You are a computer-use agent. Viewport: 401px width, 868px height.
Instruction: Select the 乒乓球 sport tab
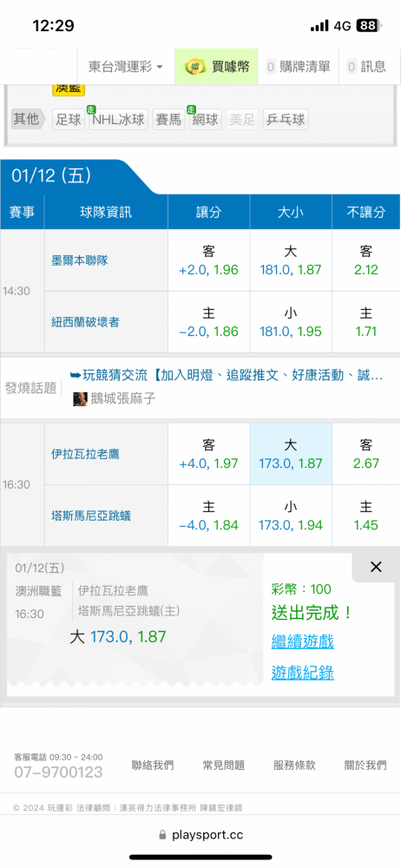point(286,120)
